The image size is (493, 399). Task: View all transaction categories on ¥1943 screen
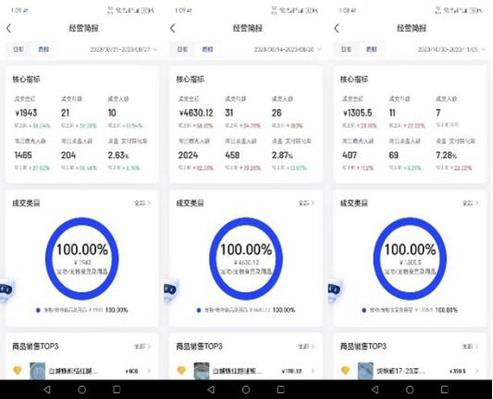point(142,203)
